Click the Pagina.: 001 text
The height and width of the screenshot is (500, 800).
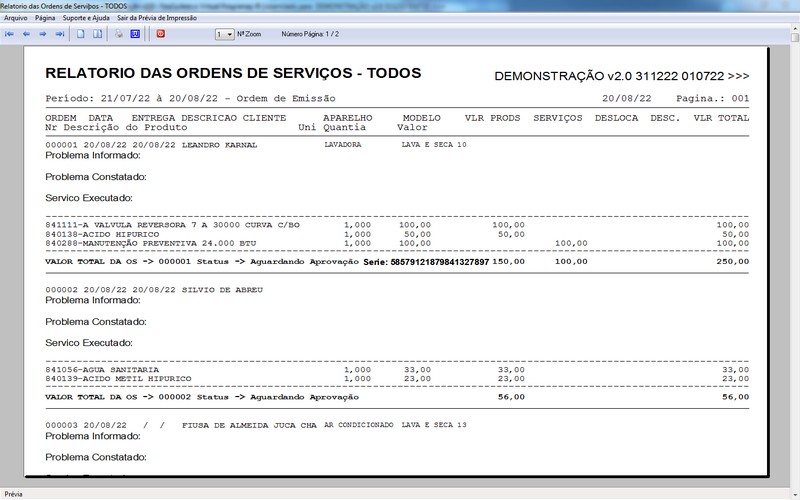click(713, 98)
